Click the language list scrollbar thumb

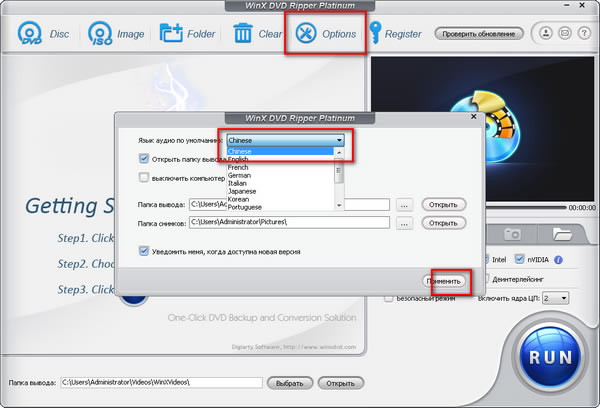tap(339, 170)
